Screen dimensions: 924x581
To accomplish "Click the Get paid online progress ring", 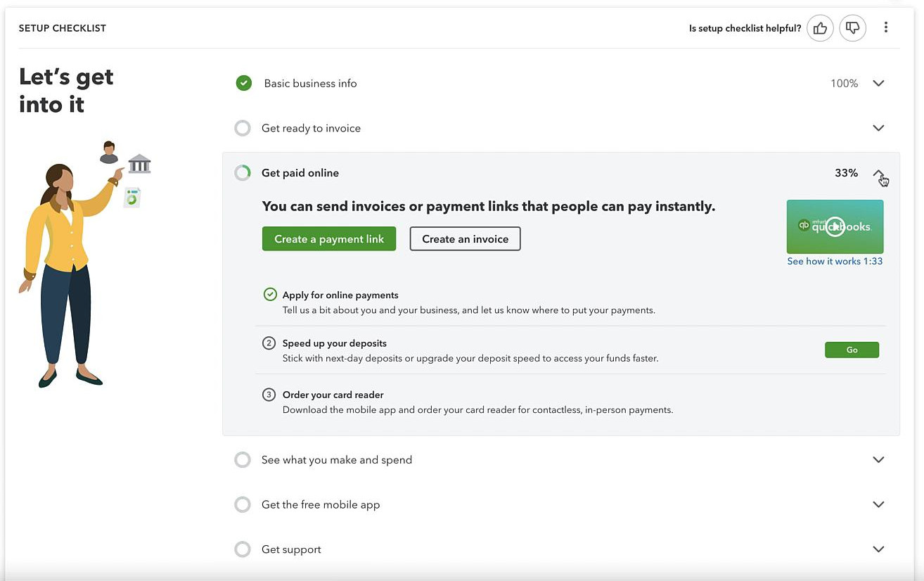I will [243, 173].
